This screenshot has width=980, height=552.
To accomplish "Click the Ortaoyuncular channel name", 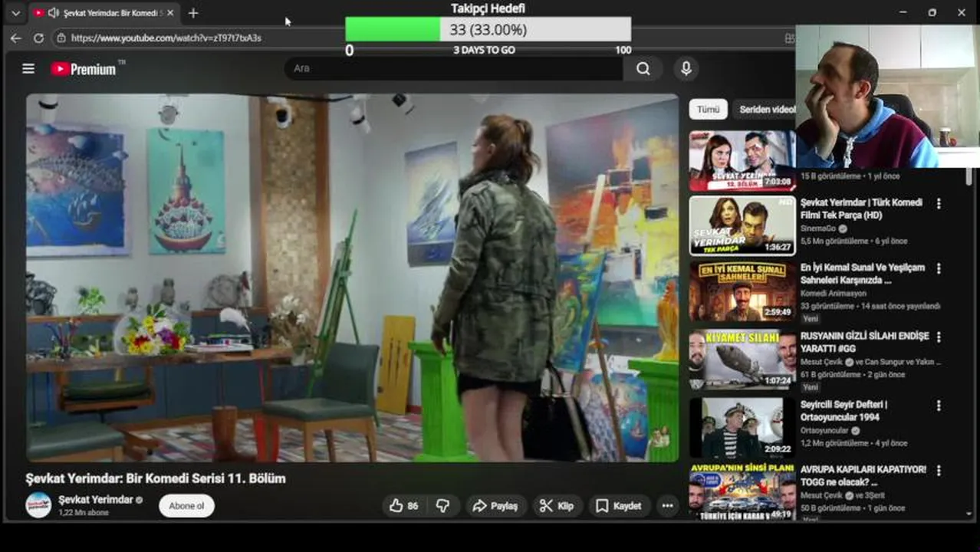I will 824,431.
